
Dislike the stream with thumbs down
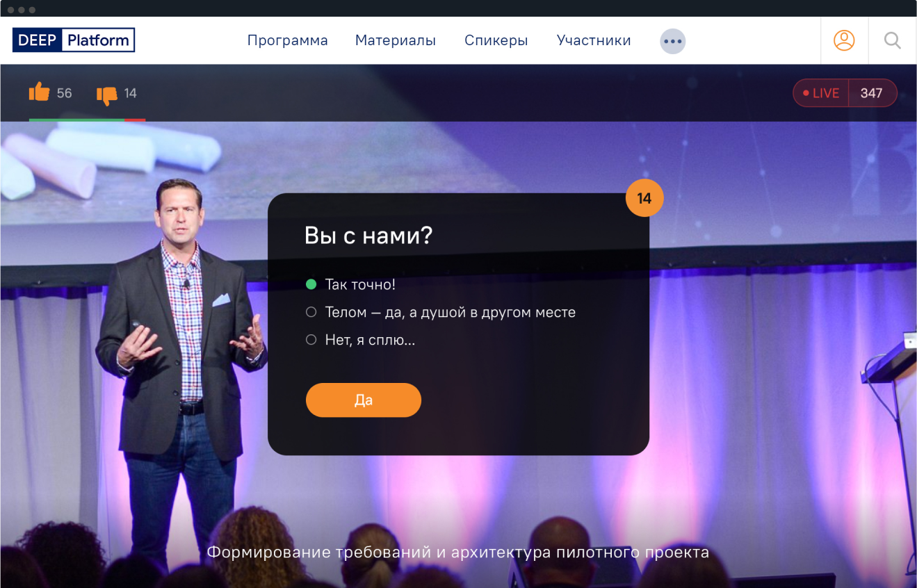(107, 95)
